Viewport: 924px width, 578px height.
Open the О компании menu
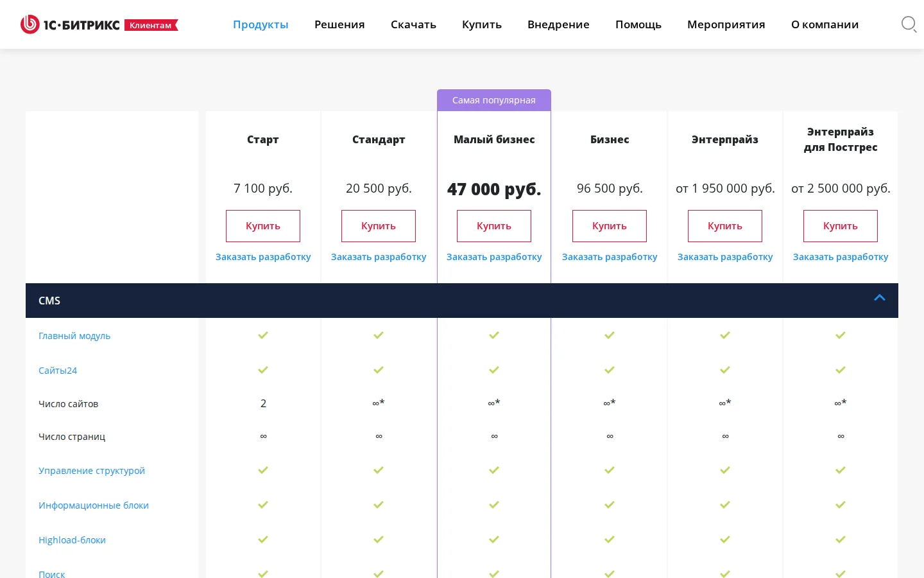[x=825, y=24]
